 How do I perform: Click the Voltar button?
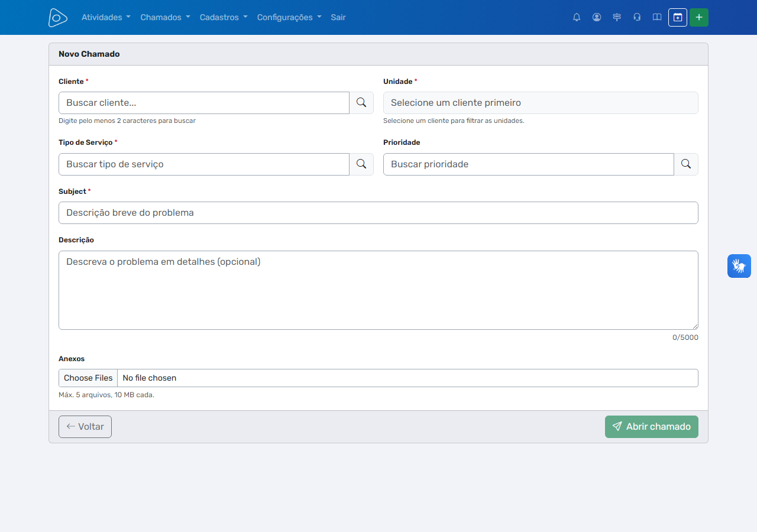85,427
